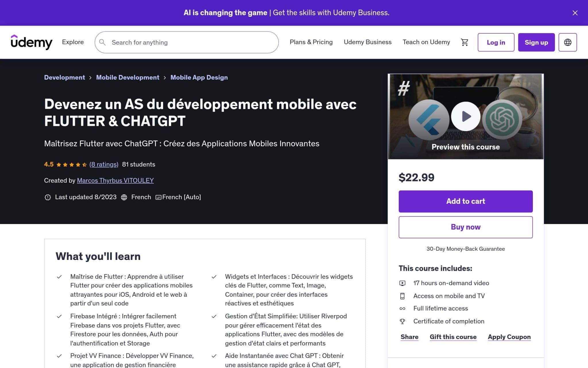
Task: Click the Sign up button
Action: [536, 42]
